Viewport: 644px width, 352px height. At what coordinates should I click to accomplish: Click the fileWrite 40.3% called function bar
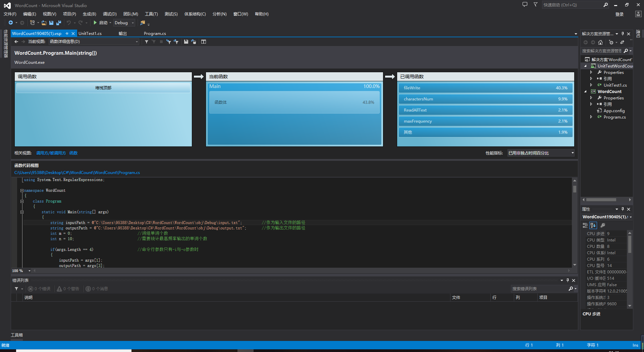click(485, 88)
